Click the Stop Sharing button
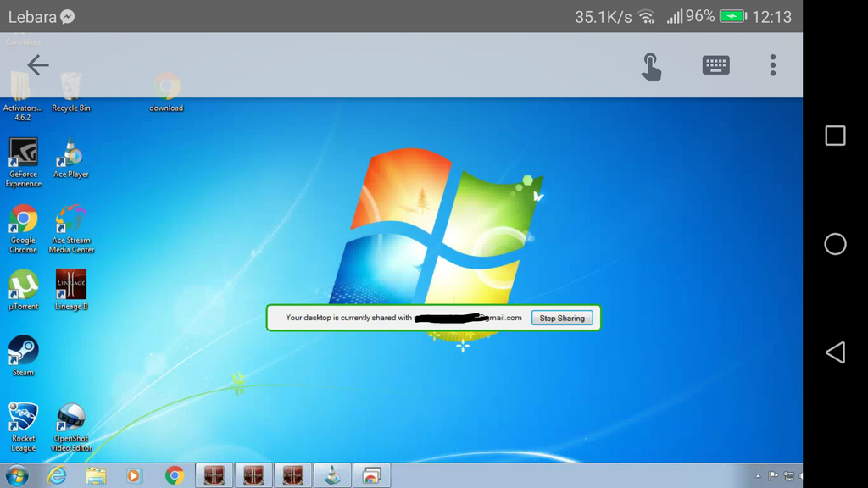The image size is (868, 488). (x=562, y=319)
